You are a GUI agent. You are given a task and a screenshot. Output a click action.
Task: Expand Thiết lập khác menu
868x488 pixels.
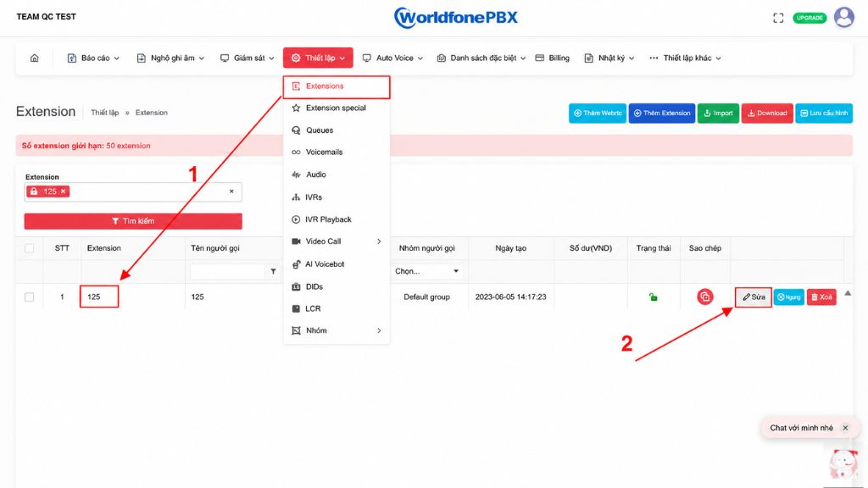[x=685, y=58]
